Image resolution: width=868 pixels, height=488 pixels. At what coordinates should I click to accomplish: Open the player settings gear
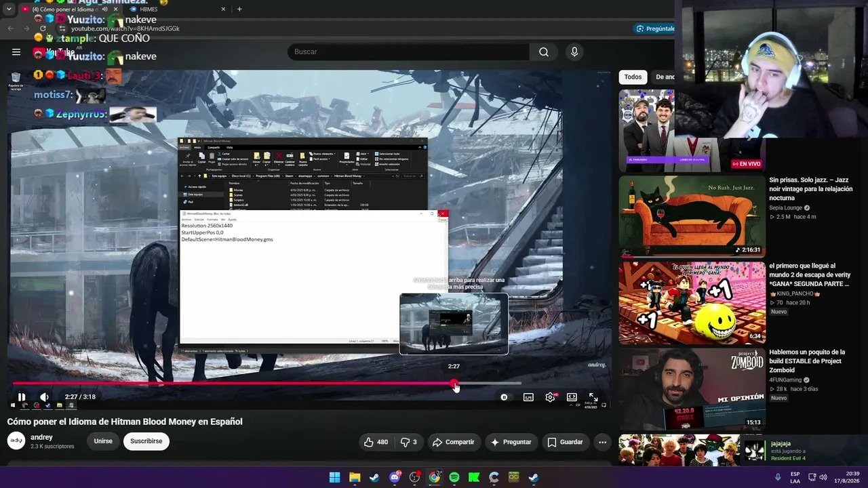550,397
